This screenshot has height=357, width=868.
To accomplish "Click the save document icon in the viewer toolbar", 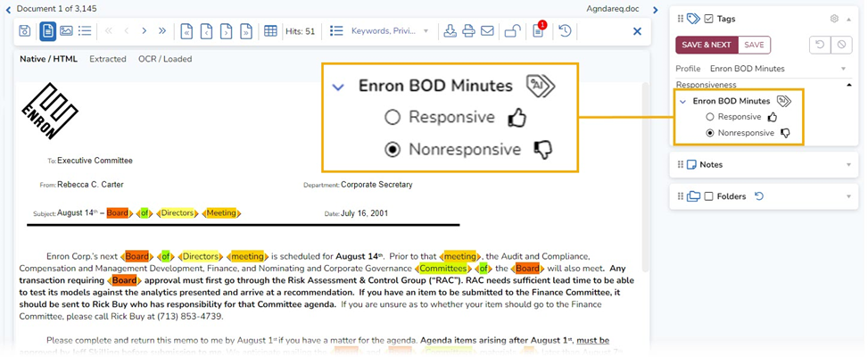I will [x=24, y=31].
